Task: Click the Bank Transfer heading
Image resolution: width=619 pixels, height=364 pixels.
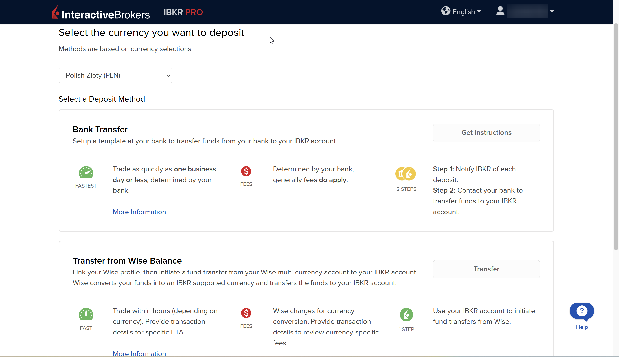Action: click(x=100, y=129)
